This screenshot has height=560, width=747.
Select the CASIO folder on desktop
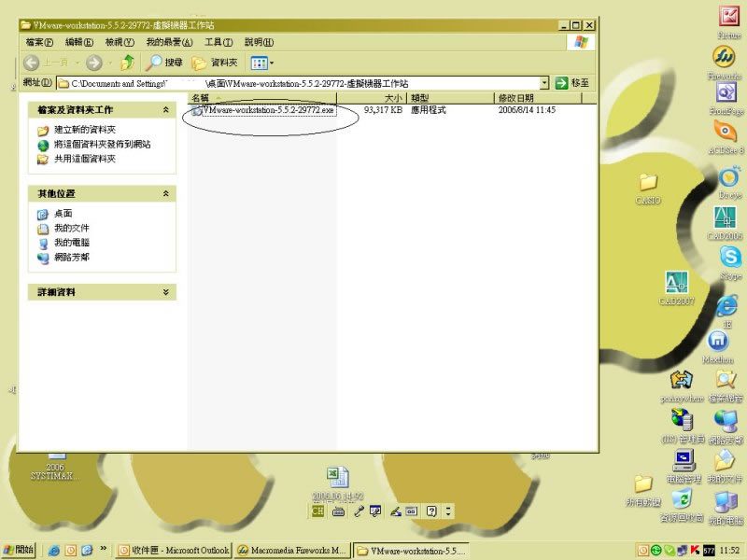648,182
